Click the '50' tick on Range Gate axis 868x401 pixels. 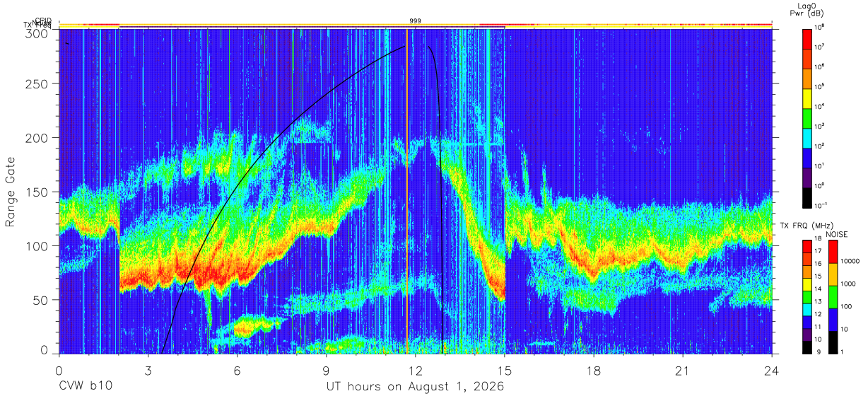pyautogui.click(x=40, y=300)
